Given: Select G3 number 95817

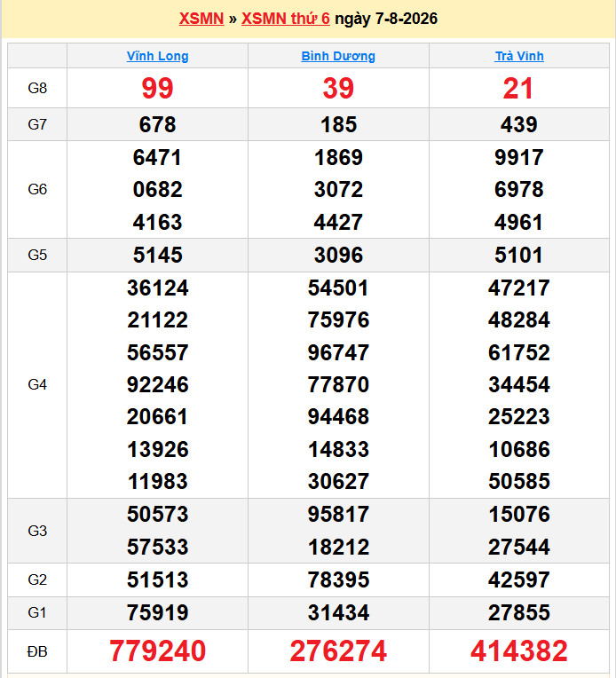Looking at the screenshot, I should point(338,515).
